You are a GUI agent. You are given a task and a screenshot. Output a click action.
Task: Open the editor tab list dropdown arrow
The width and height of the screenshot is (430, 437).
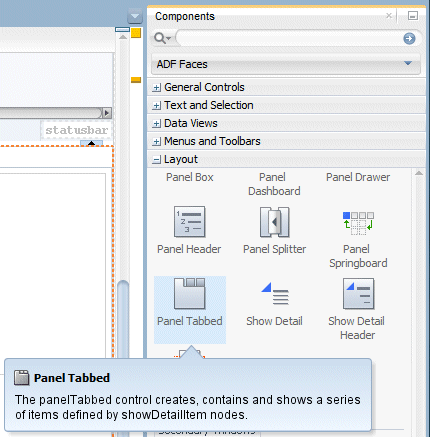(x=135, y=16)
